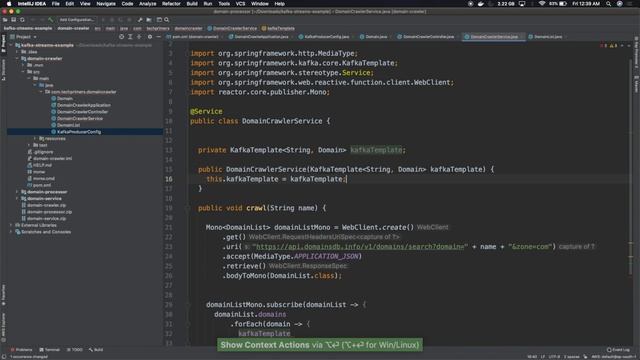Viewport: 640px width, 360px height.
Task: Click the Collapse All icon in Project panel
Action: pos(139,37)
